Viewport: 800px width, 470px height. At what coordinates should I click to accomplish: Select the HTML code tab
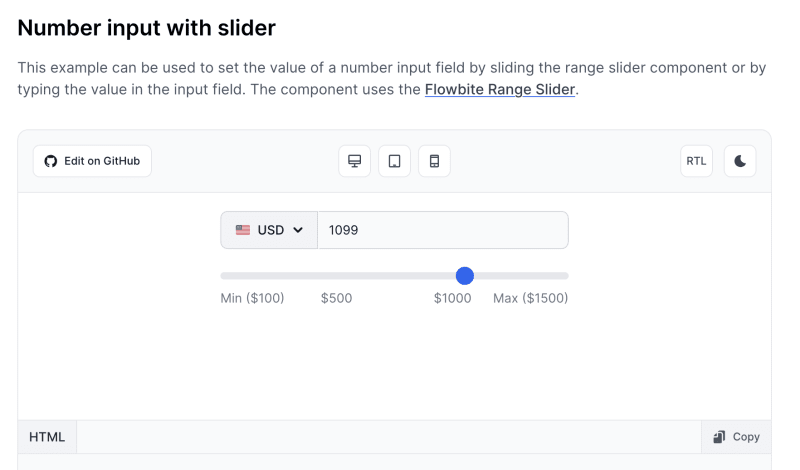click(47, 437)
